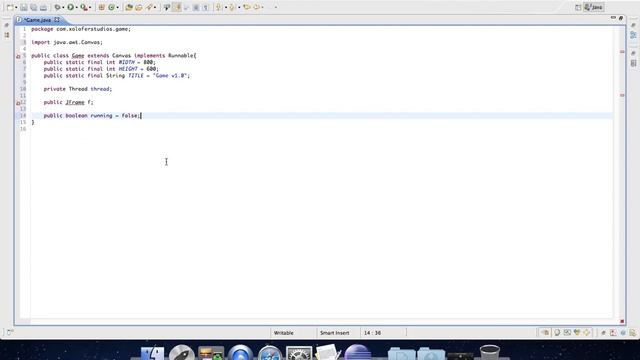This screenshot has height=360, width=640.
Task: Click the Run External Tools icon
Action: [x=84, y=7]
